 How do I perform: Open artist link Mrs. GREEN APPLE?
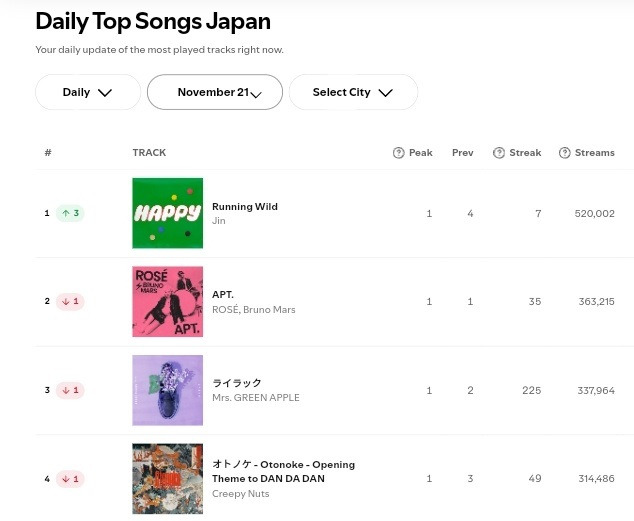(x=255, y=398)
